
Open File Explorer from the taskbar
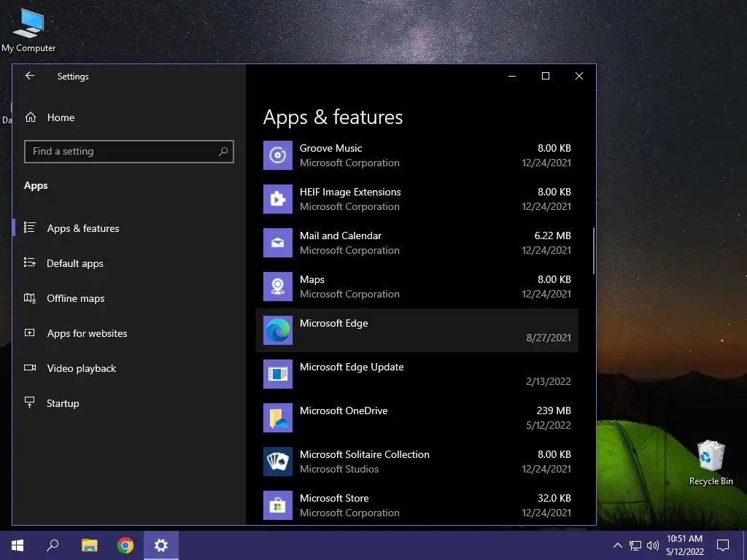(89, 545)
